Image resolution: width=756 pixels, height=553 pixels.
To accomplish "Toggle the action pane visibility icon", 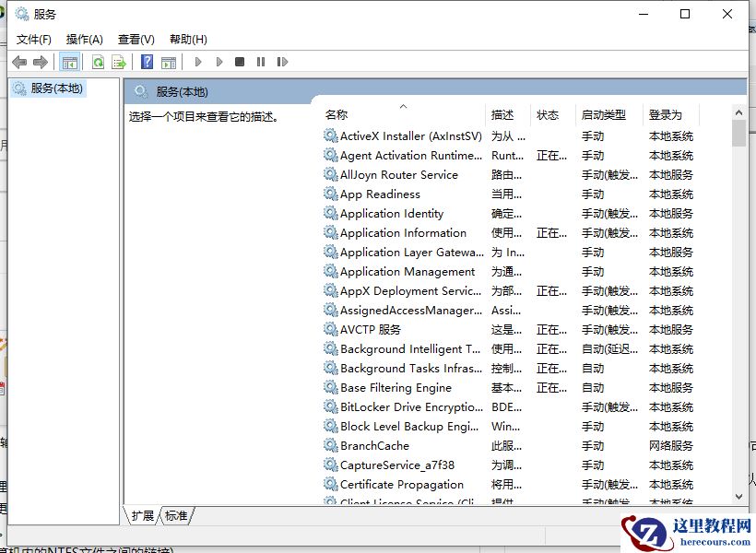I will click(168, 62).
